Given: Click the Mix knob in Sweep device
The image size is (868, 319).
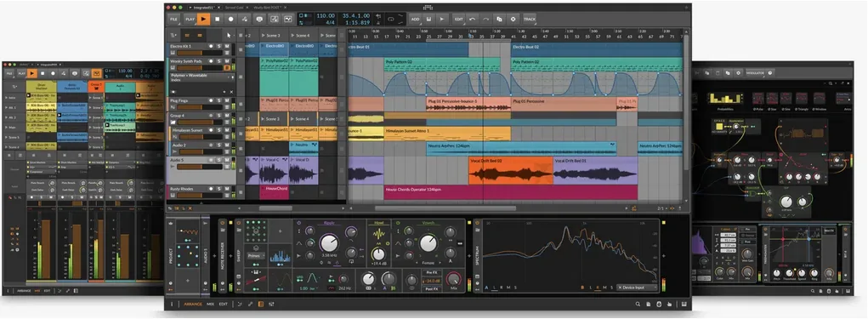Looking at the screenshot, I should pos(454,278).
